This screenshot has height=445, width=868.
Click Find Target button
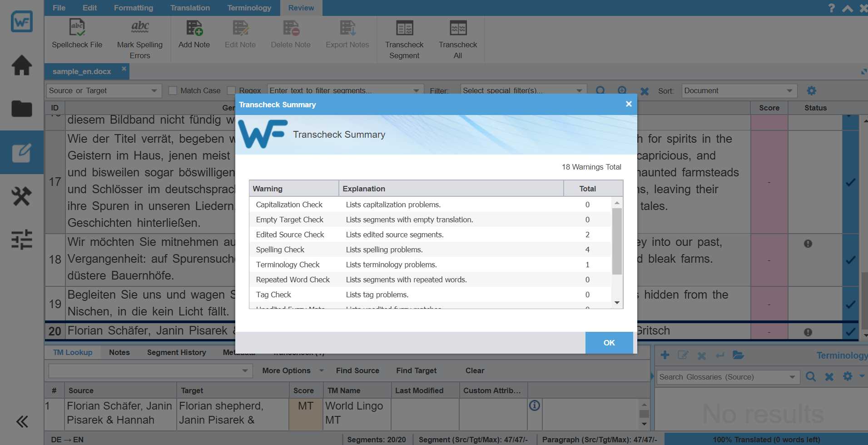416,370
